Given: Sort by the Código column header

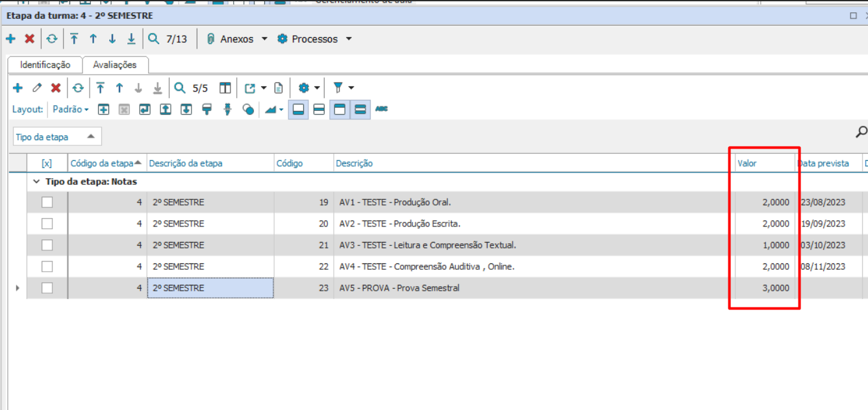Looking at the screenshot, I should (303, 163).
